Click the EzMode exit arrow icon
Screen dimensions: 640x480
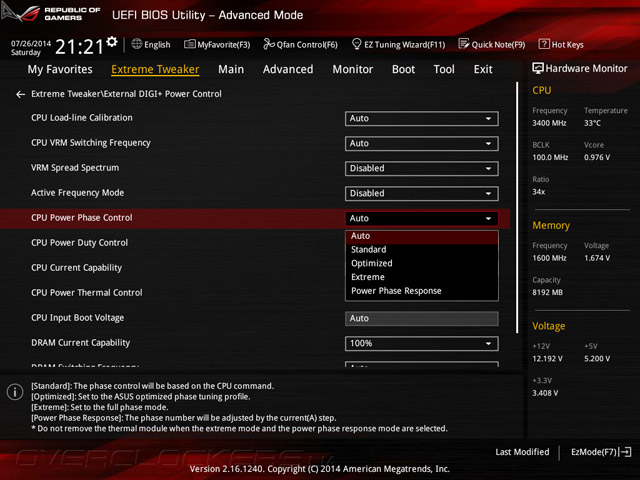(625, 452)
